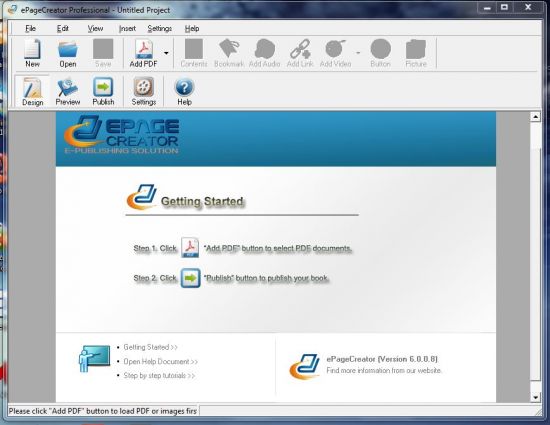Click the Add Link chain icon
Image resolution: width=550 pixels, height=425 pixels.
click(x=300, y=53)
